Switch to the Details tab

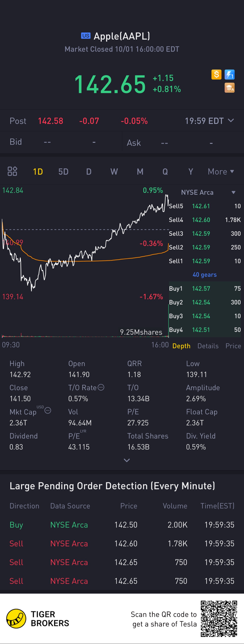click(x=208, y=346)
